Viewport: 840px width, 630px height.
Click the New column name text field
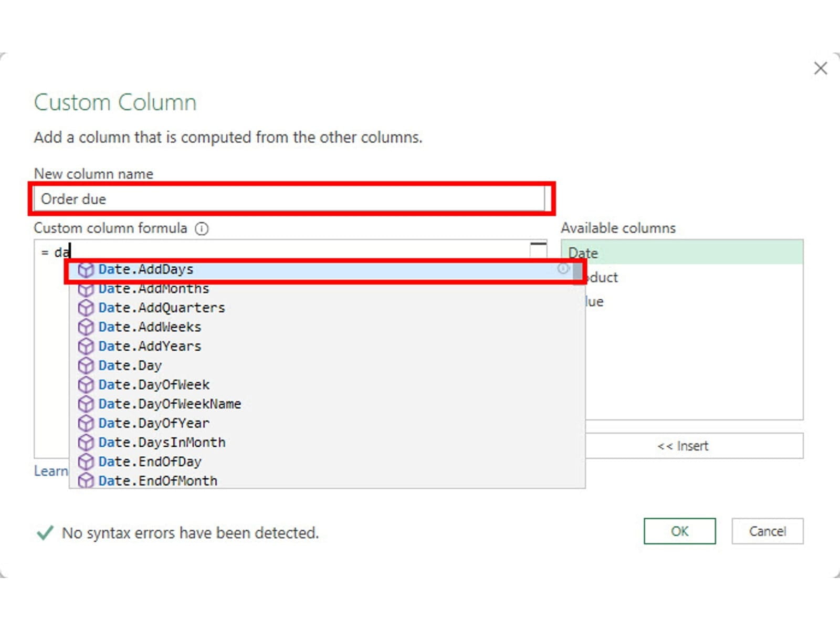point(289,199)
